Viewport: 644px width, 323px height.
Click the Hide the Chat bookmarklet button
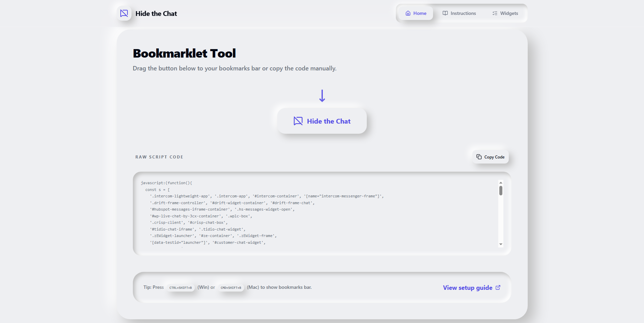point(322,121)
